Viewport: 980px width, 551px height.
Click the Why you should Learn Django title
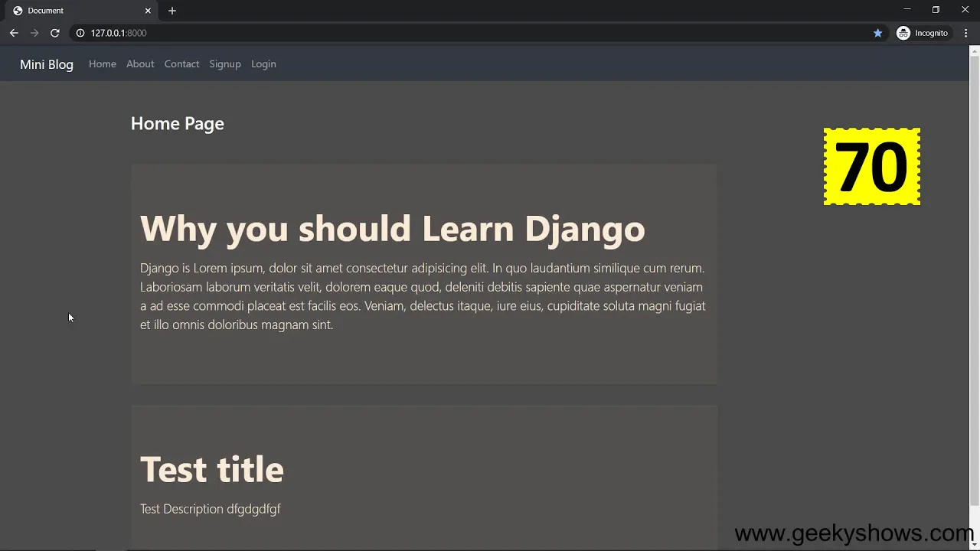(x=393, y=229)
